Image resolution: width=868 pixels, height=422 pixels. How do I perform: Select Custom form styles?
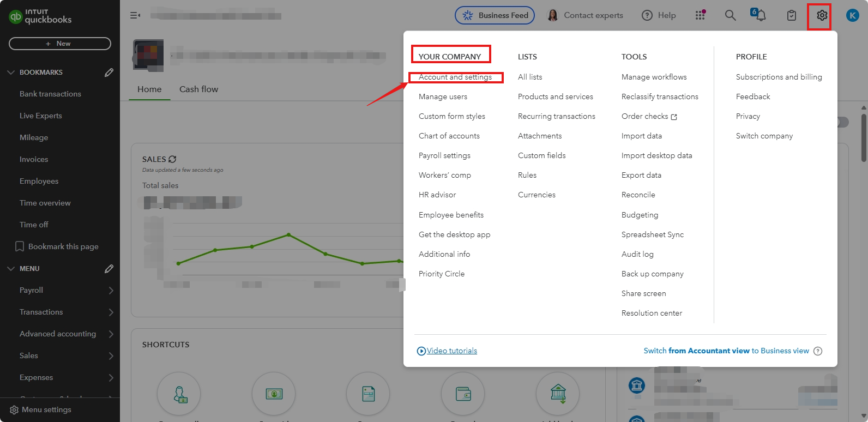pos(452,117)
